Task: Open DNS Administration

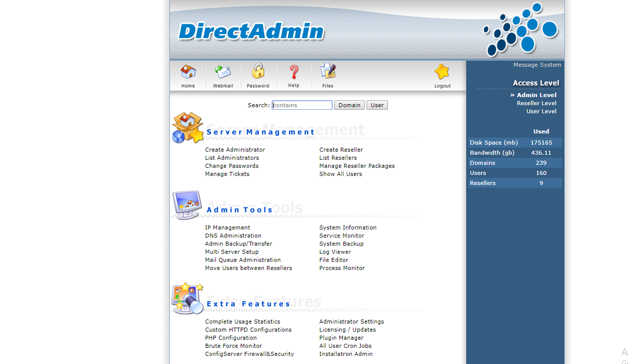Action: [x=233, y=236]
